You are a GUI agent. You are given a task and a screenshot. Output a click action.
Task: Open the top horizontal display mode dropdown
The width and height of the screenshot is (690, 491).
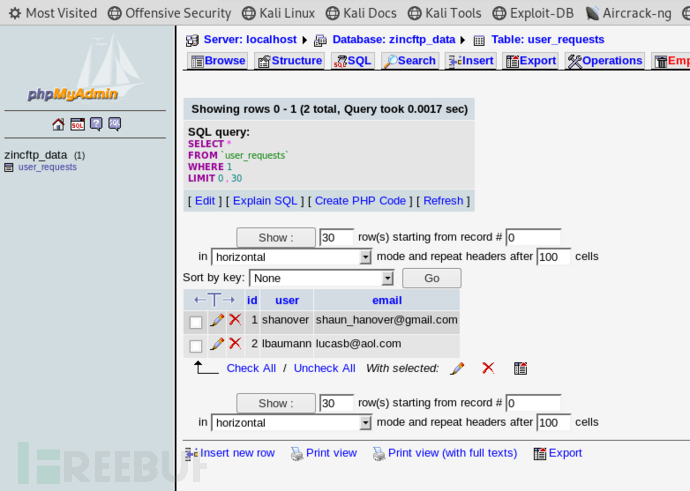(291, 257)
